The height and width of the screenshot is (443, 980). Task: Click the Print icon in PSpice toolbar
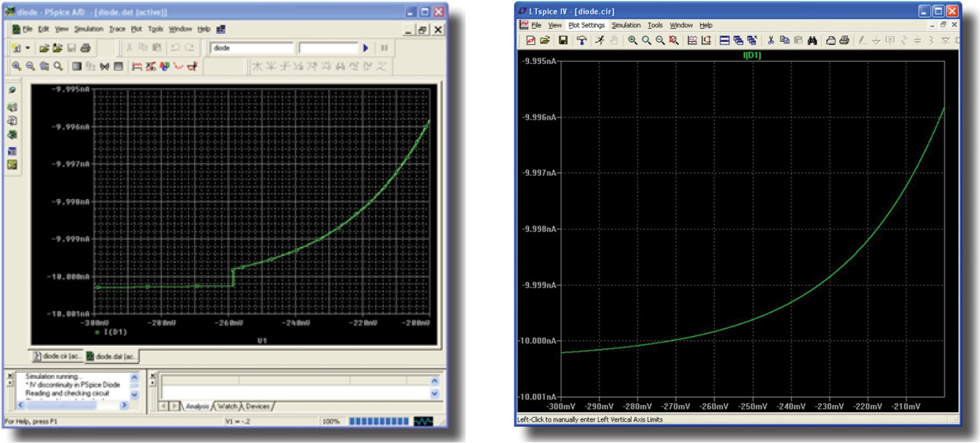85,48
